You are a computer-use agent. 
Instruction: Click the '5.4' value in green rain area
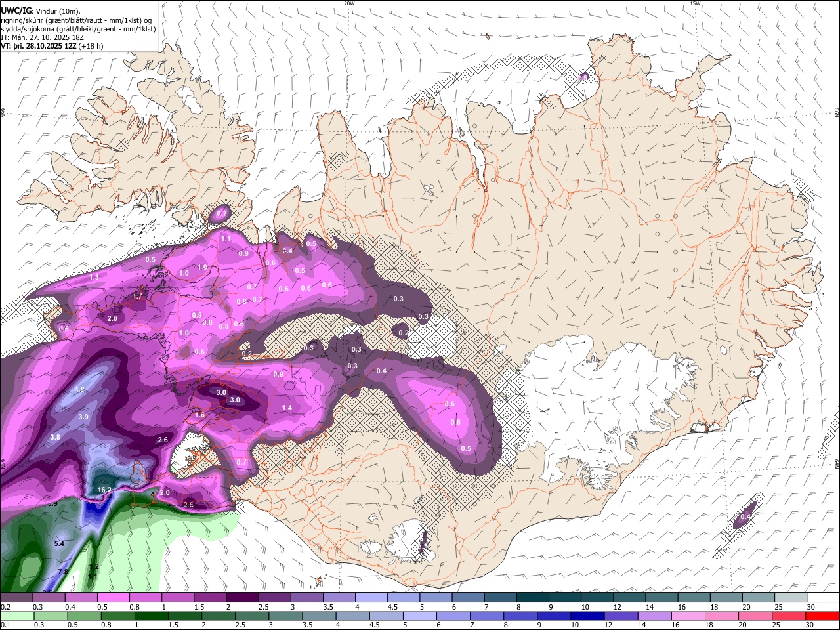point(59,543)
